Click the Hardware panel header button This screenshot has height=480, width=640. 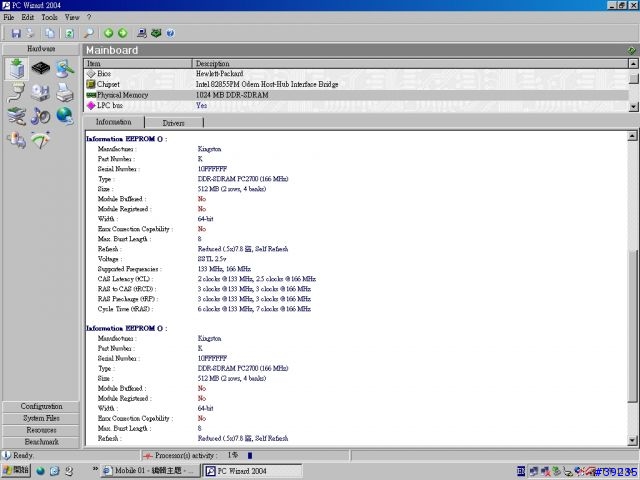coord(41,49)
